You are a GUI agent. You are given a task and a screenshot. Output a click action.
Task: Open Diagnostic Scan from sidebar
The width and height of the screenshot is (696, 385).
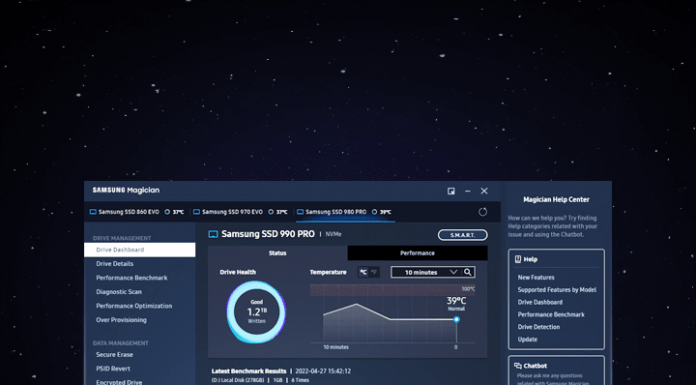click(x=119, y=292)
